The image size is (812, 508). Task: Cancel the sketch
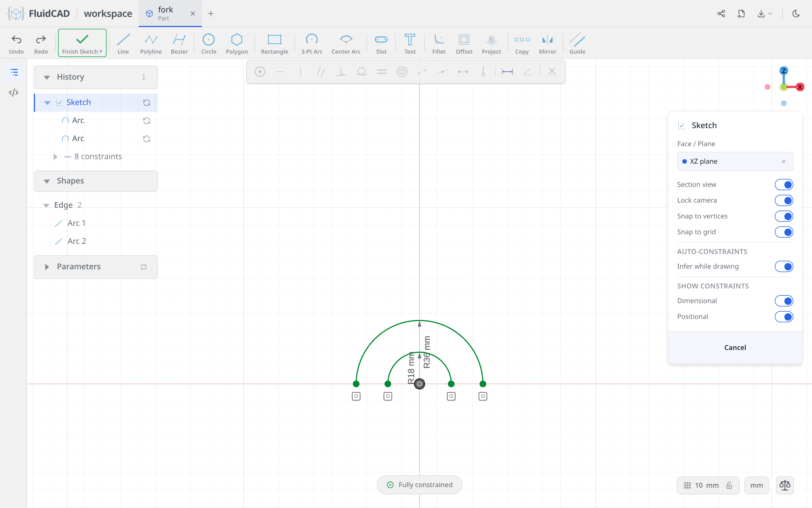tap(735, 347)
